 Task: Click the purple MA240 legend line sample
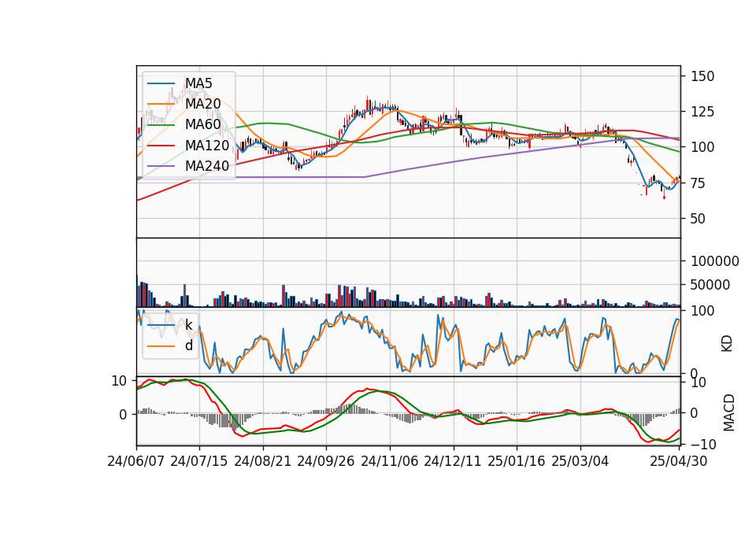(x=161, y=166)
